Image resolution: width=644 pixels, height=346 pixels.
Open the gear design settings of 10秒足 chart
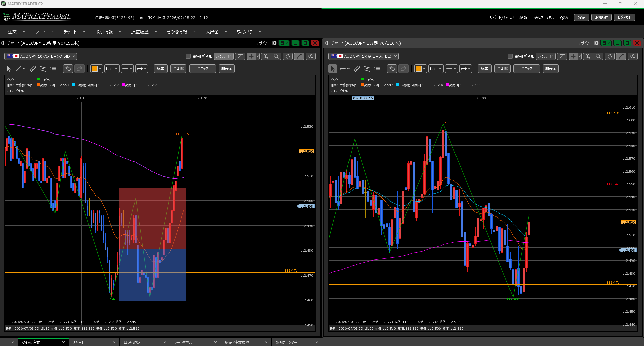pos(274,43)
